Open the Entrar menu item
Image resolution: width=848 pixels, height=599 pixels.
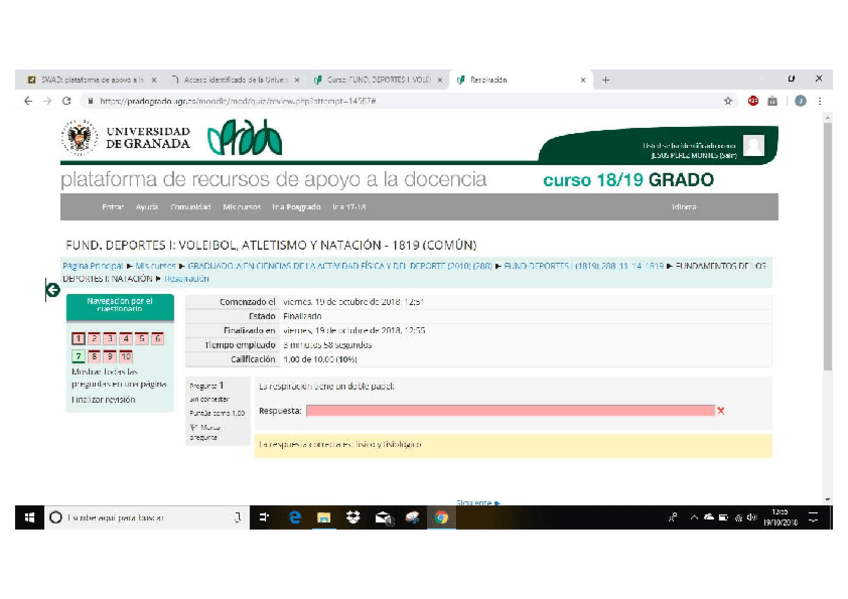pos(113,207)
